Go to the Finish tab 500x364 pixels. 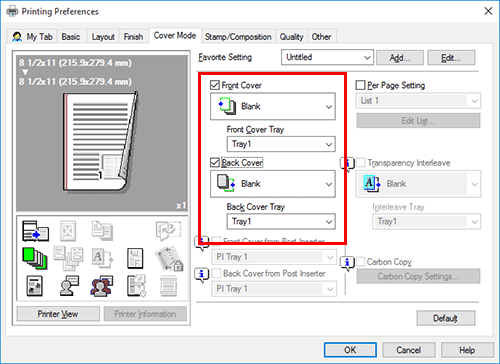click(x=133, y=37)
